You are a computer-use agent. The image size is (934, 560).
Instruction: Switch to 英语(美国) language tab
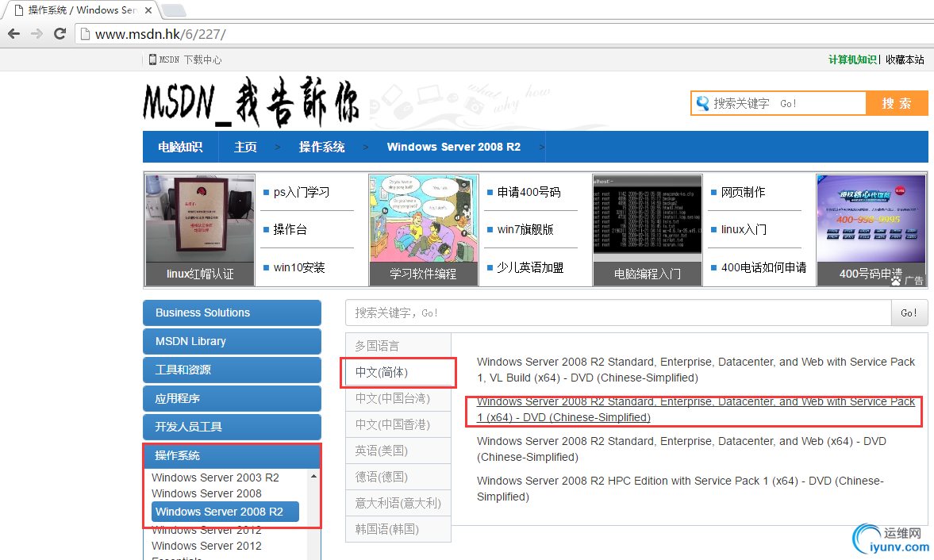point(398,451)
